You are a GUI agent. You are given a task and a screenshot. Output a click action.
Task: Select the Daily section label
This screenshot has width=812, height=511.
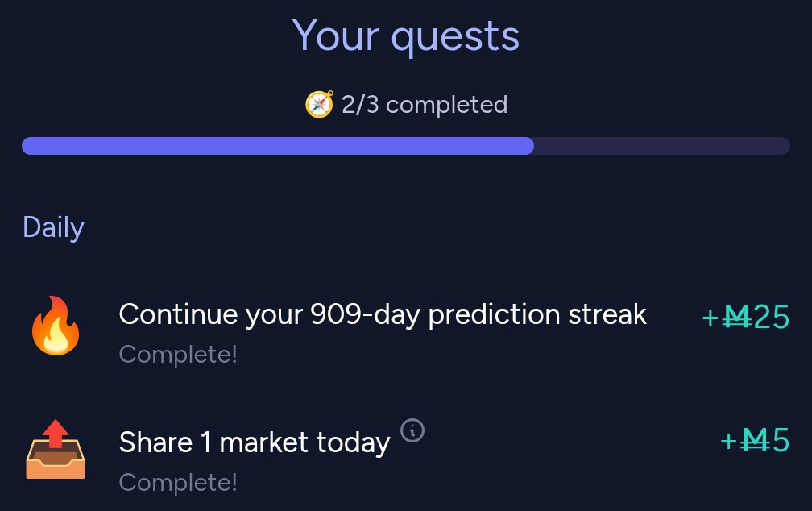pyautogui.click(x=53, y=227)
